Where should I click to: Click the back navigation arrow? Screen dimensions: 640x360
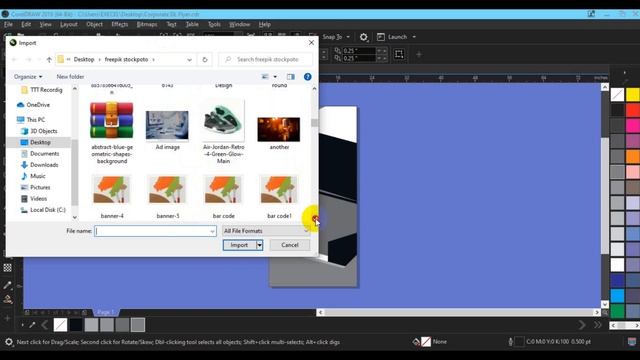tap(14, 60)
